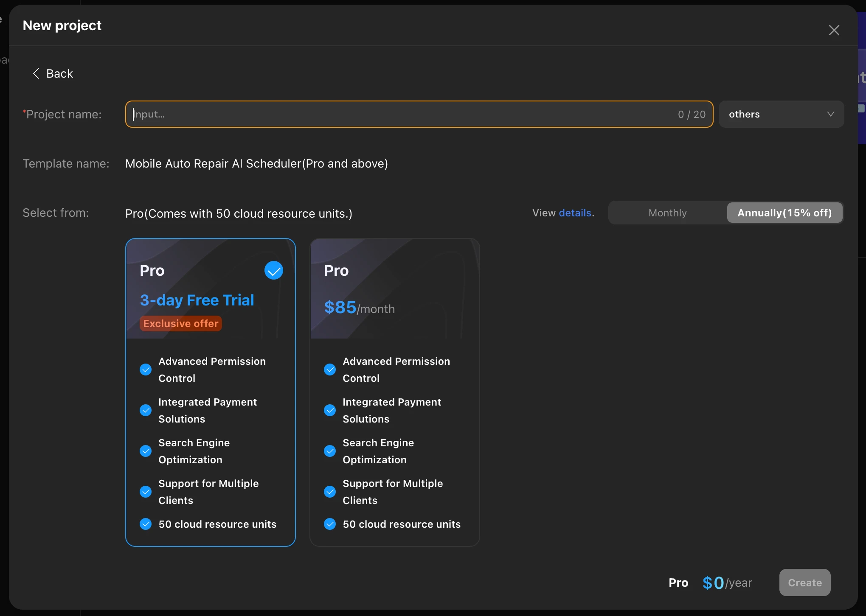This screenshot has width=866, height=616.
Task: Click check icon beside trial Advanced Permission Control
Action: pyautogui.click(x=146, y=370)
